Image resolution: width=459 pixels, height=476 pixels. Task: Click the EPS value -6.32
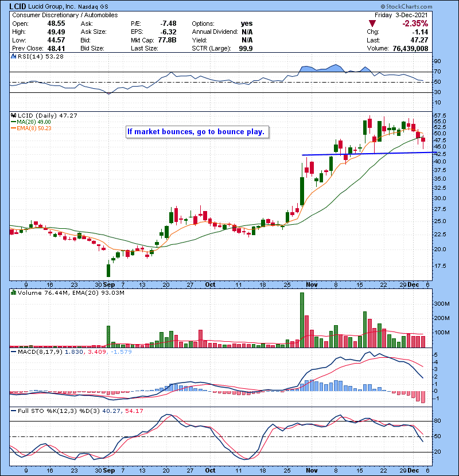pos(168,32)
